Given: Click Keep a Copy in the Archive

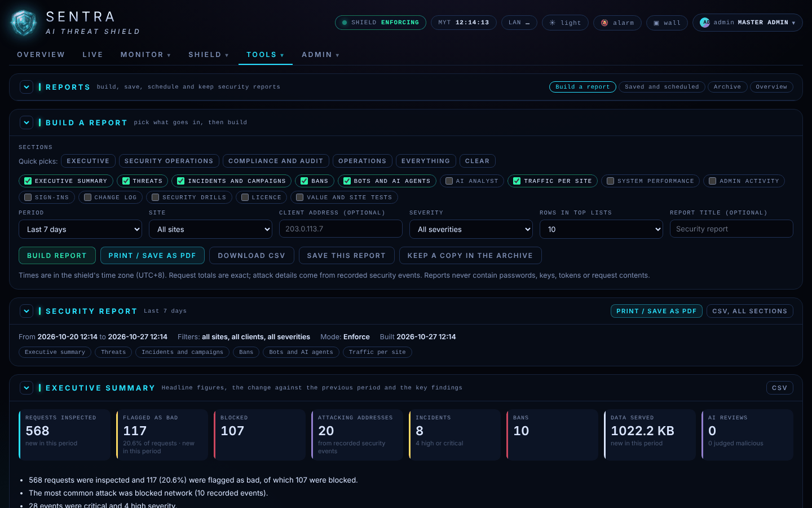Looking at the screenshot, I should (x=470, y=256).
